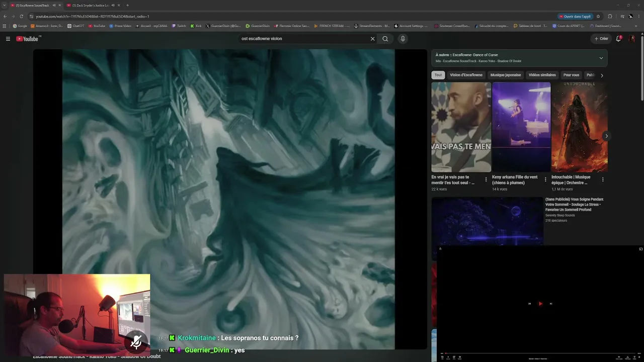
Task: Click the address bar URL
Action: 93,16
